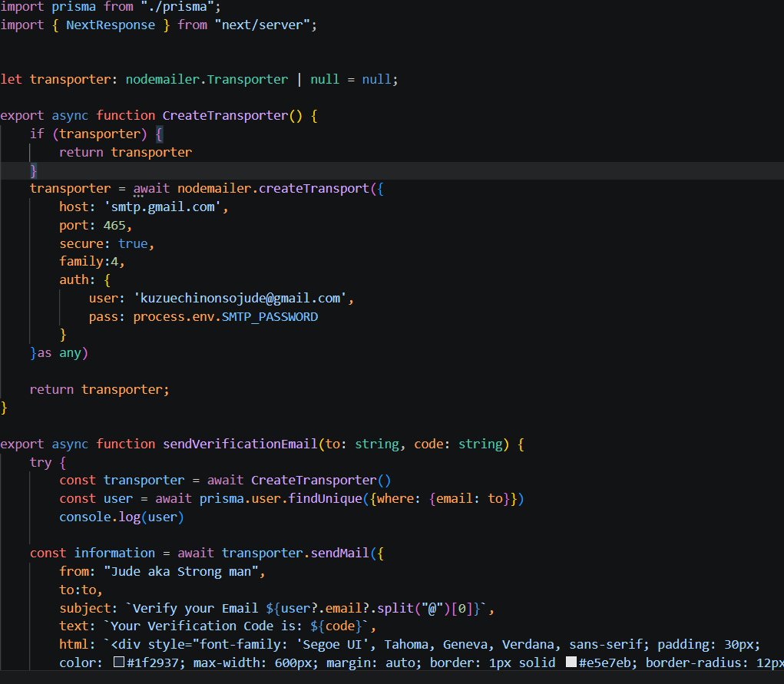Click the 'return transporter;' statement
The height and width of the screenshot is (684, 784).
coord(100,389)
